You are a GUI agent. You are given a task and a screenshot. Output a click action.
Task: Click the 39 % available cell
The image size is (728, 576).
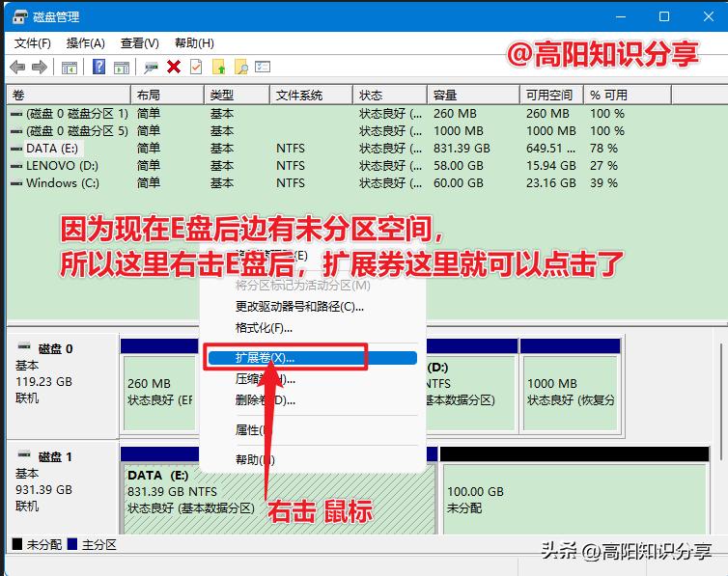(x=603, y=183)
